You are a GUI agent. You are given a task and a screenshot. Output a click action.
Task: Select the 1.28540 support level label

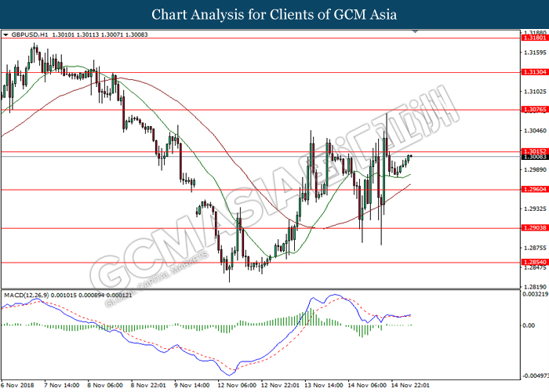(x=535, y=262)
